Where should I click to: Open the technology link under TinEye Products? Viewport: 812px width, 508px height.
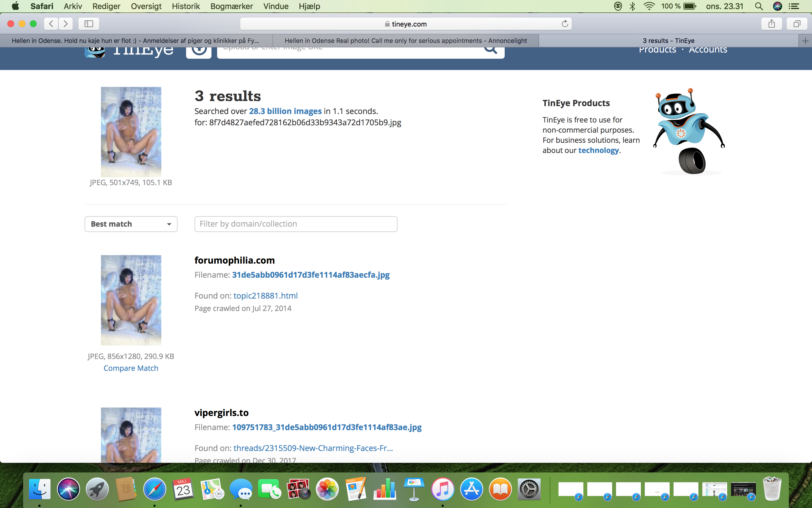(x=598, y=150)
